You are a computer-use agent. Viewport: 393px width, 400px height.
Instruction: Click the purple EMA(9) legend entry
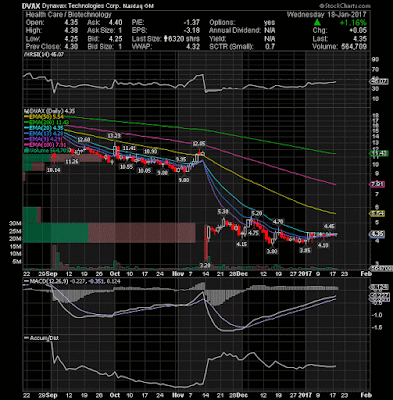pos(43,139)
